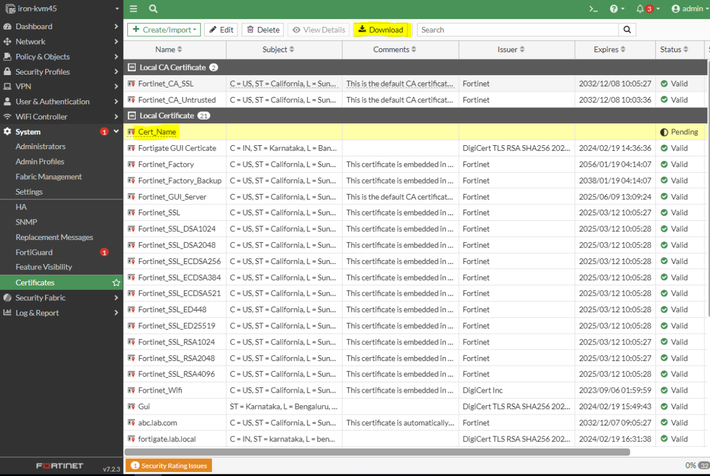Collapse the Local Certificate group

(133, 116)
